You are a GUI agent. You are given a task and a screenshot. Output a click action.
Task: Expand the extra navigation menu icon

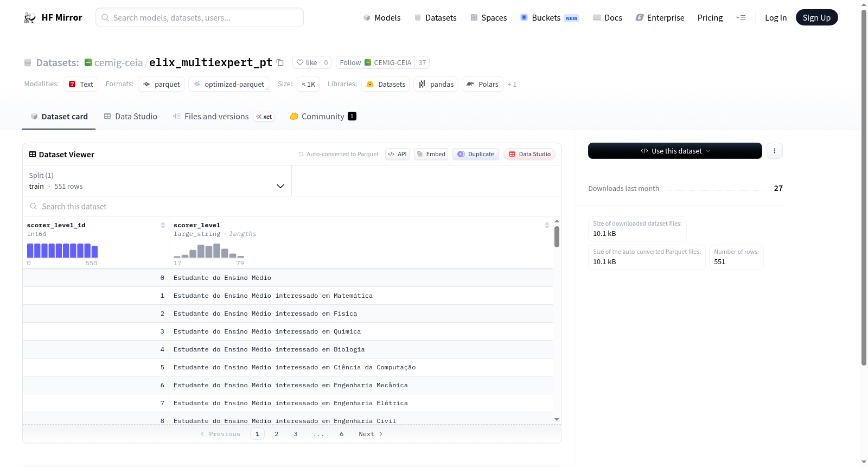741,18
